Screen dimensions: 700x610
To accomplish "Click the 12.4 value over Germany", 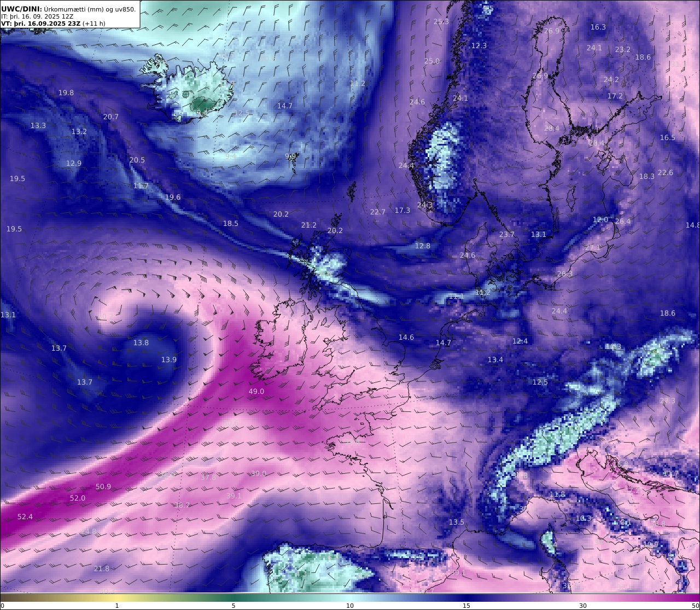I will (x=520, y=341).
